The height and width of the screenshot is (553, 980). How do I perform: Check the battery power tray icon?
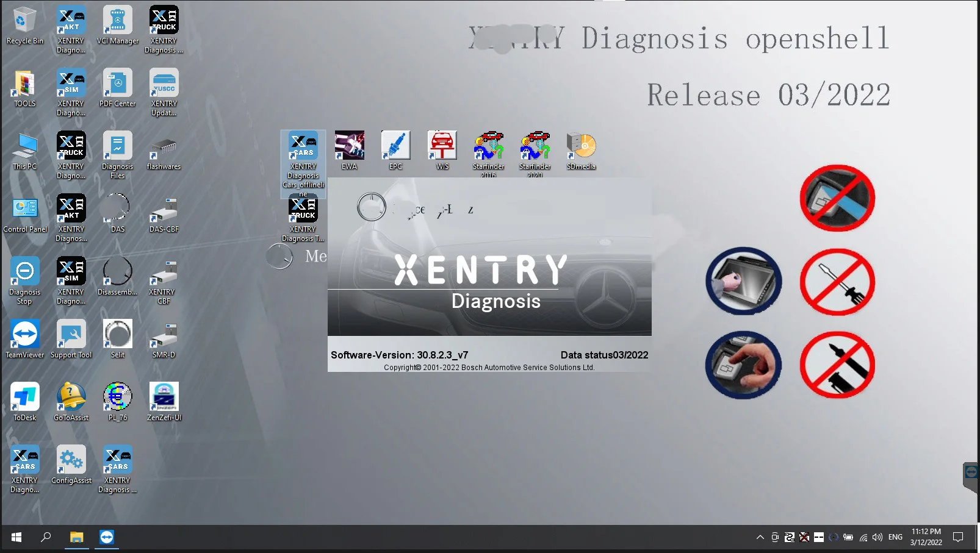pyautogui.click(x=848, y=537)
